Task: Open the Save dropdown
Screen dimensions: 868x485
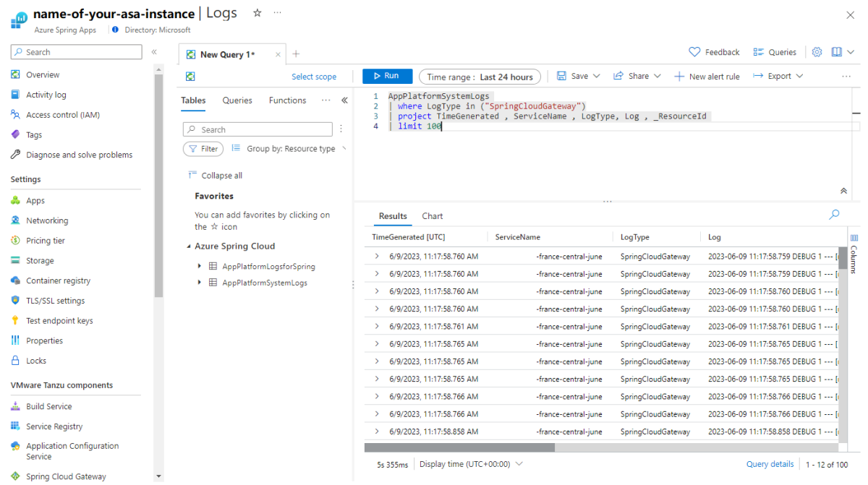Action: [579, 76]
